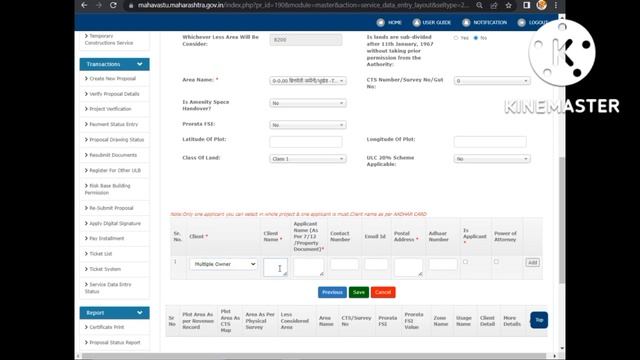Screen dimensions: 640x360
Task: Open ULC 20% Scheme Applicable dropdown
Action: coord(492,159)
